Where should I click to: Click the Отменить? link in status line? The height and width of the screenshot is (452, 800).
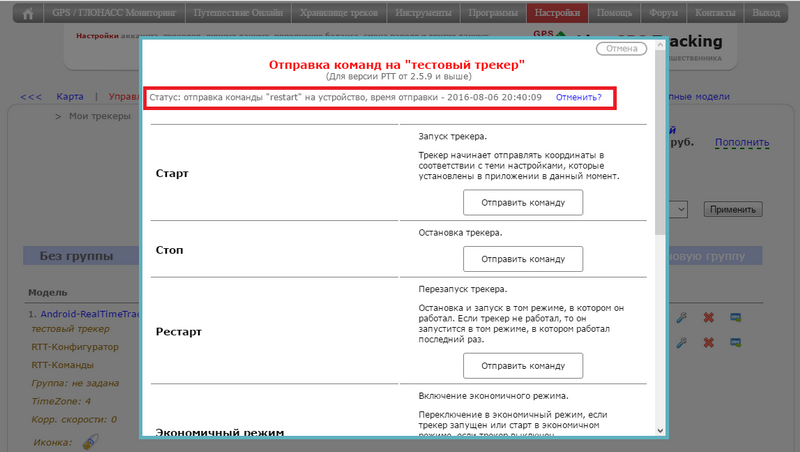pyautogui.click(x=578, y=98)
